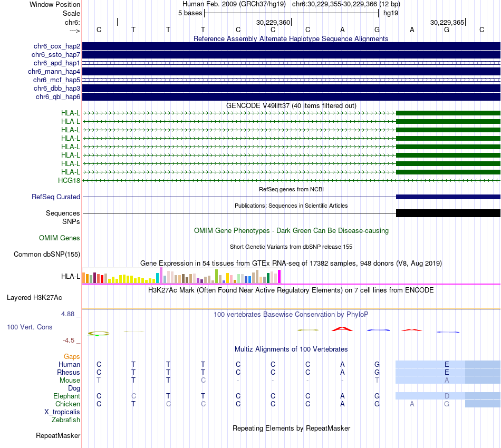Screen dimensions: 501x448
Task: Select the Rhesus species label
Action: [x=69, y=372]
